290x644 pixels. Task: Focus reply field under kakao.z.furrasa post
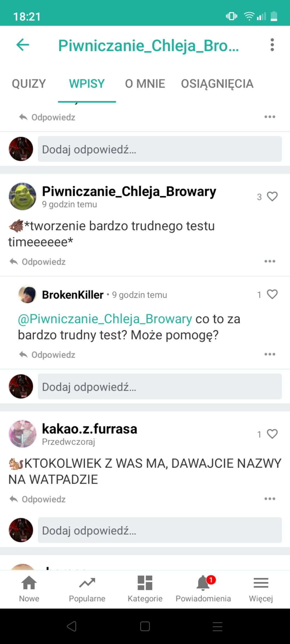pyautogui.click(x=160, y=530)
